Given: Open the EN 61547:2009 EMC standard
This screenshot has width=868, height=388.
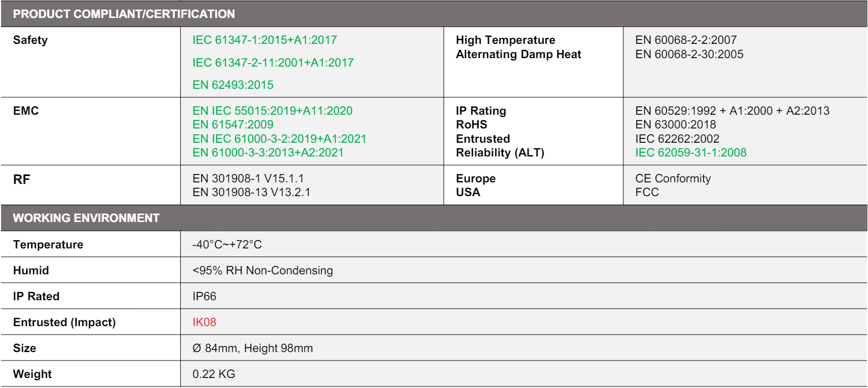Looking at the screenshot, I should 232,125.
